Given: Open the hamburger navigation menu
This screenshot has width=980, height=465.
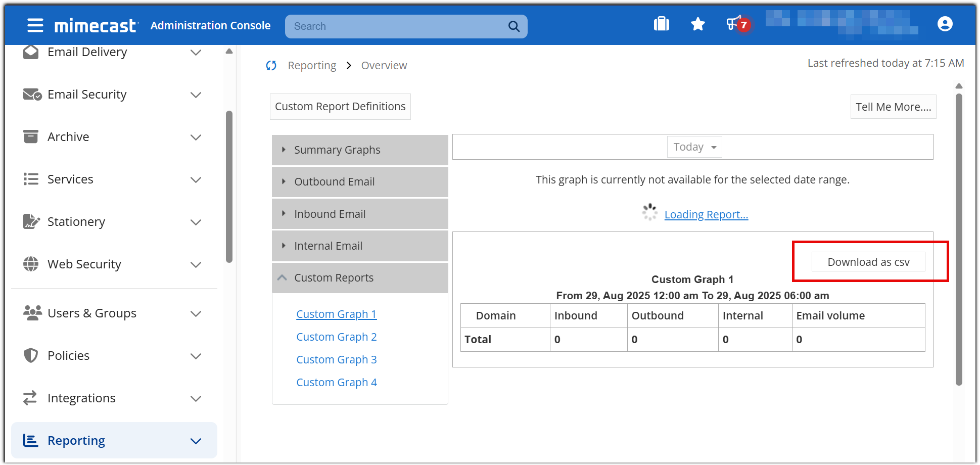Looking at the screenshot, I should point(35,25).
